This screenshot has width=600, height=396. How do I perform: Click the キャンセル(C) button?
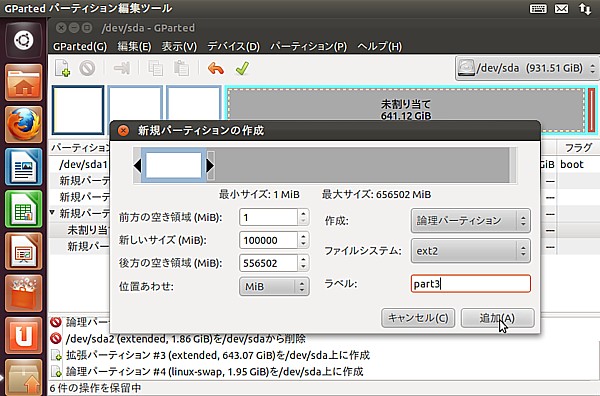[418, 318]
